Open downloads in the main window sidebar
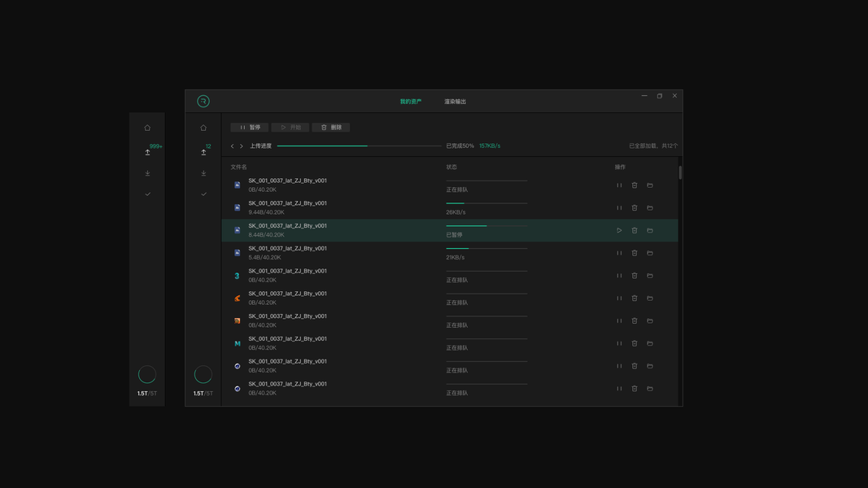This screenshot has height=488, width=868. tap(203, 173)
